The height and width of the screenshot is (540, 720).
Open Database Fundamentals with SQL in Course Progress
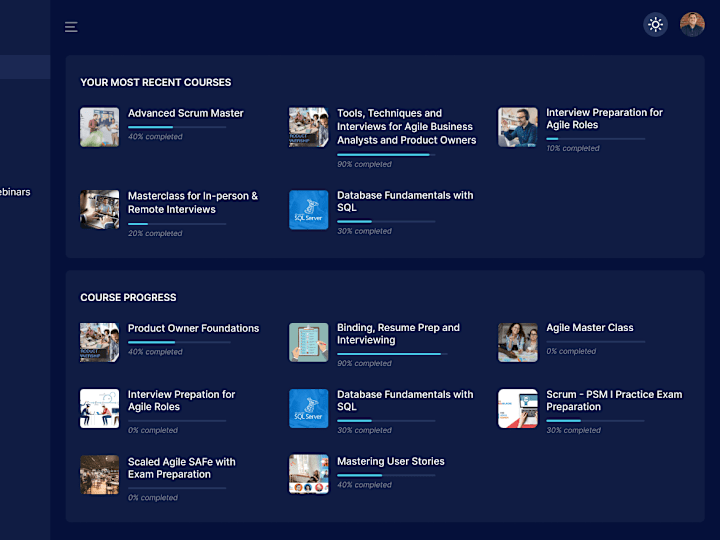(x=405, y=400)
